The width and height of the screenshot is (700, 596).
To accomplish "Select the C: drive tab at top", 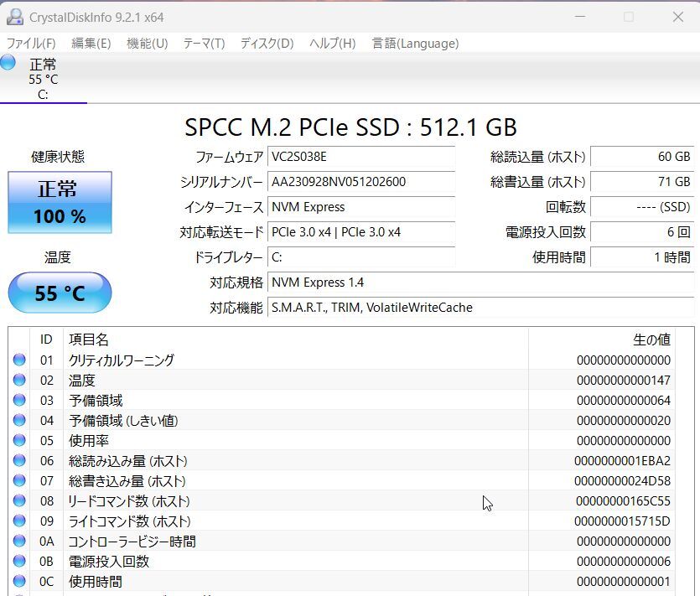I will point(43,80).
